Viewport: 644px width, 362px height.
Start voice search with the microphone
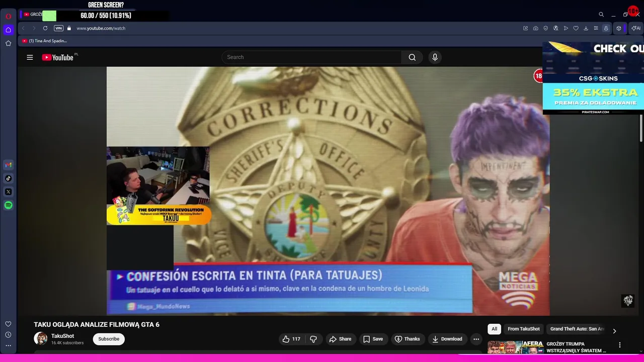(435, 57)
